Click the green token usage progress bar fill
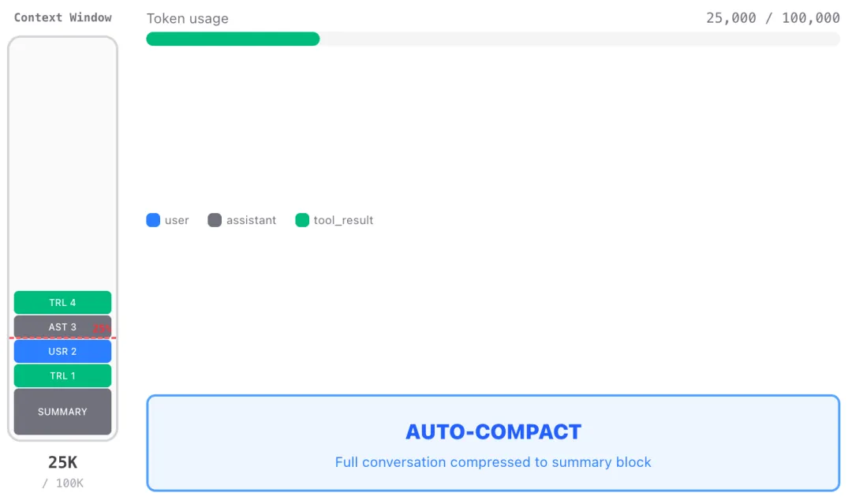The height and width of the screenshot is (504, 852). tap(233, 39)
